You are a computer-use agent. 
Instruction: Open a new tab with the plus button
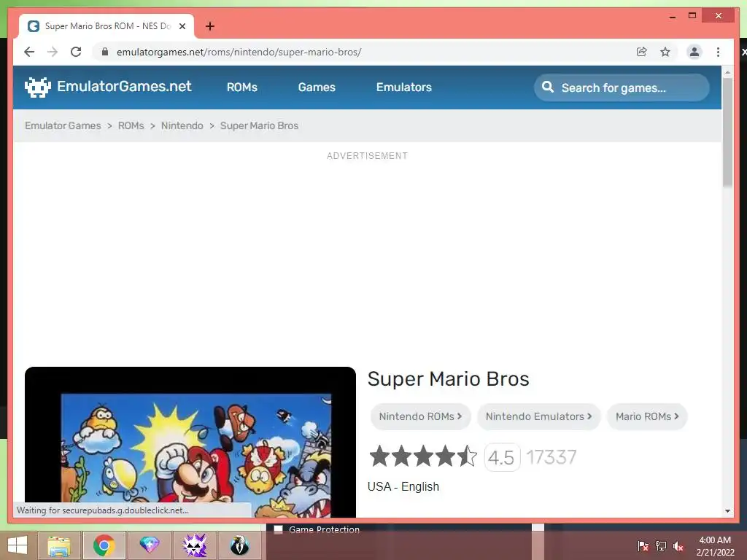(x=210, y=26)
